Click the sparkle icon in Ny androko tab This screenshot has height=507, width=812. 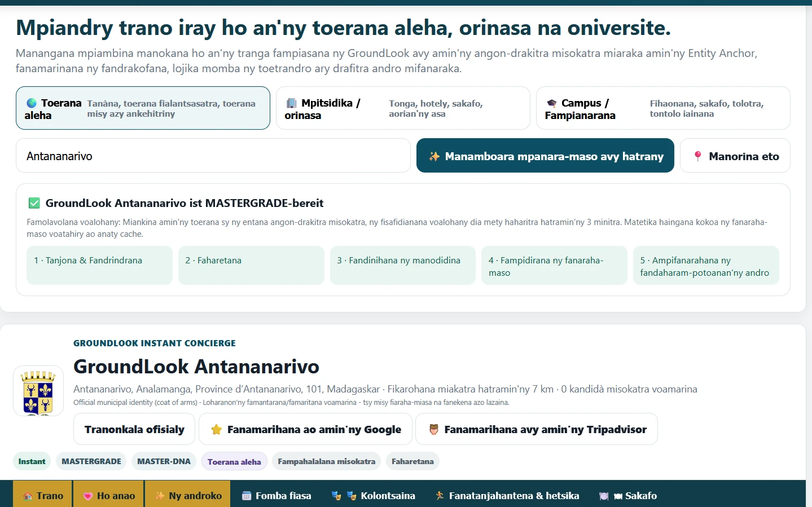(x=160, y=496)
